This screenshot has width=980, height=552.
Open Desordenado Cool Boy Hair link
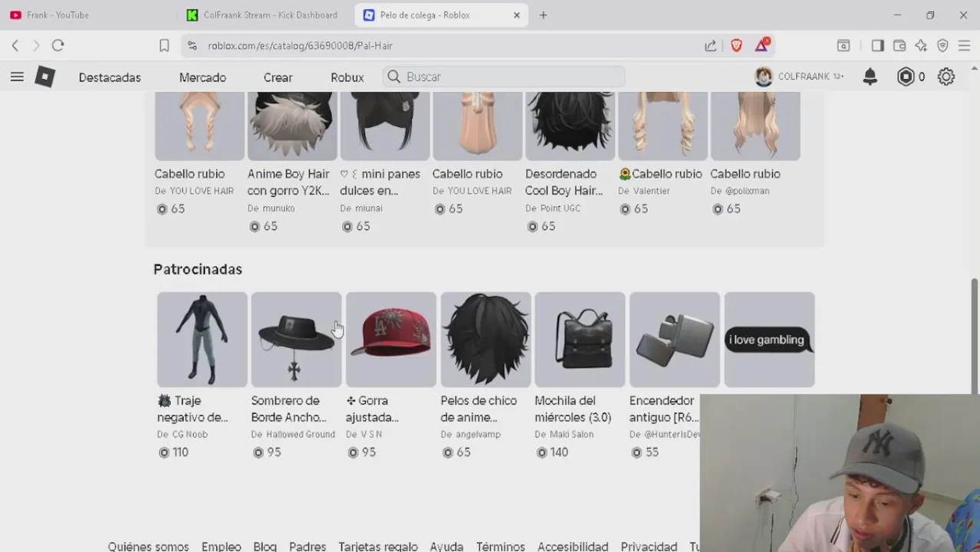[564, 182]
